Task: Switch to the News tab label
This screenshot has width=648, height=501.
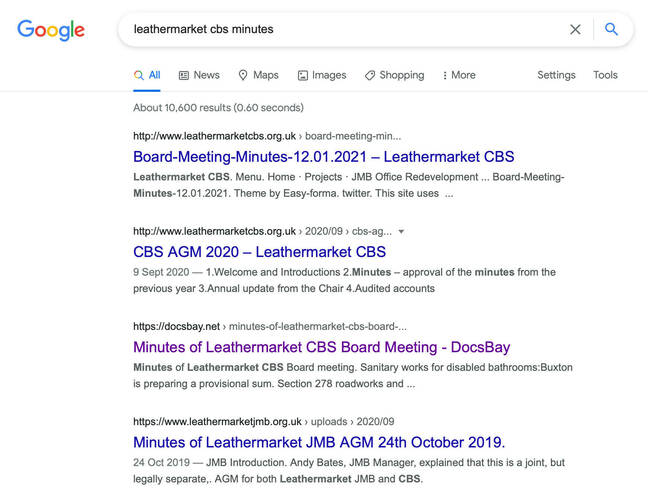Action: click(x=207, y=75)
